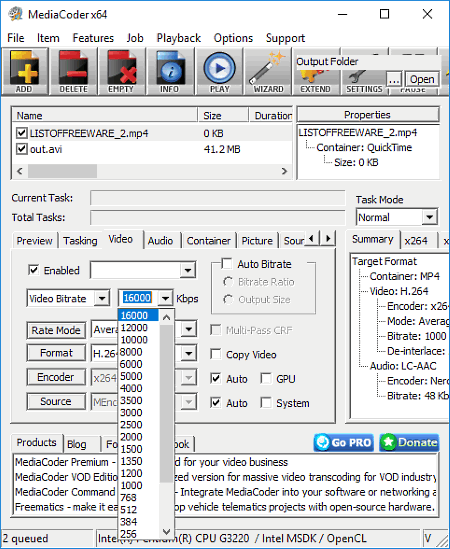Enable the GPU checkbox
Image resolution: width=450 pixels, height=549 pixels.
[266, 378]
